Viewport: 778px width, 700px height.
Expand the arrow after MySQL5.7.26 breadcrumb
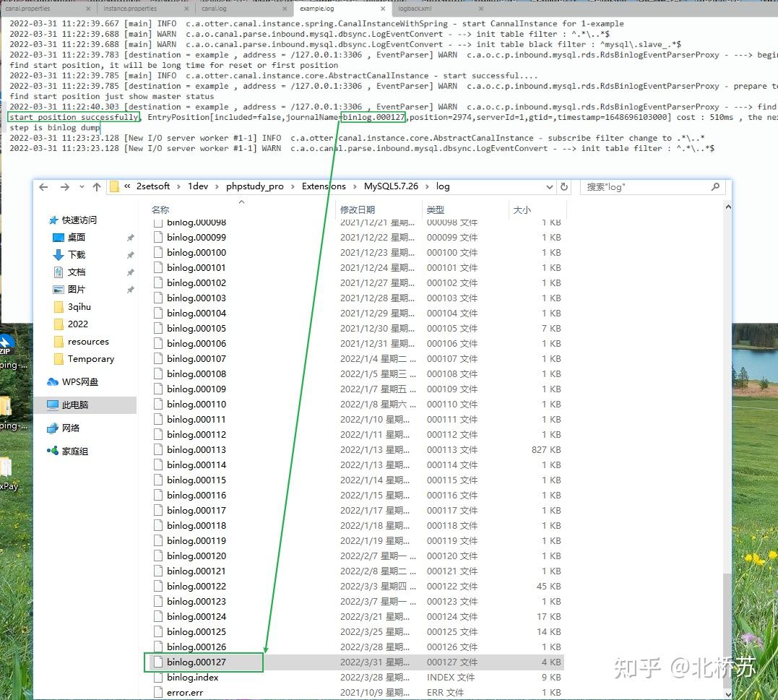tap(427, 187)
